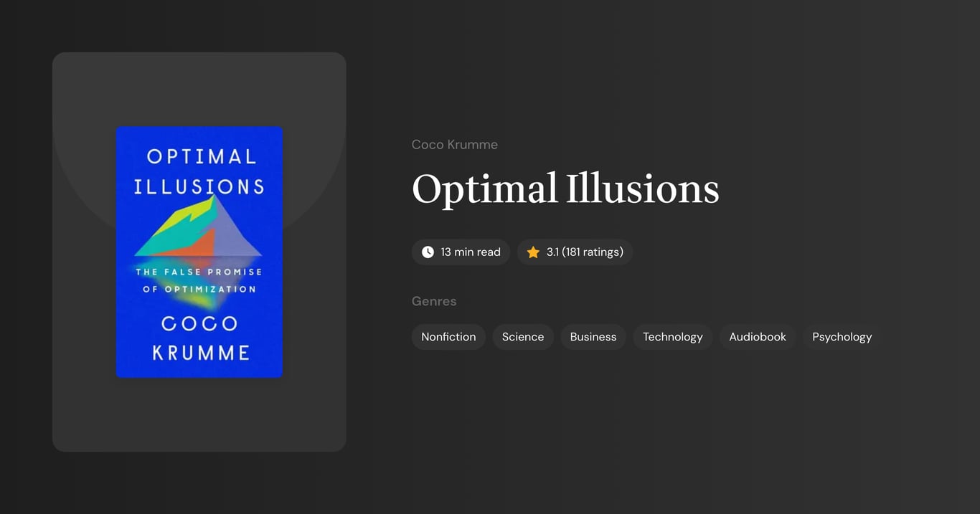This screenshot has width=980, height=514.
Task: Select the Nonfiction genre tag
Action: click(448, 336)
